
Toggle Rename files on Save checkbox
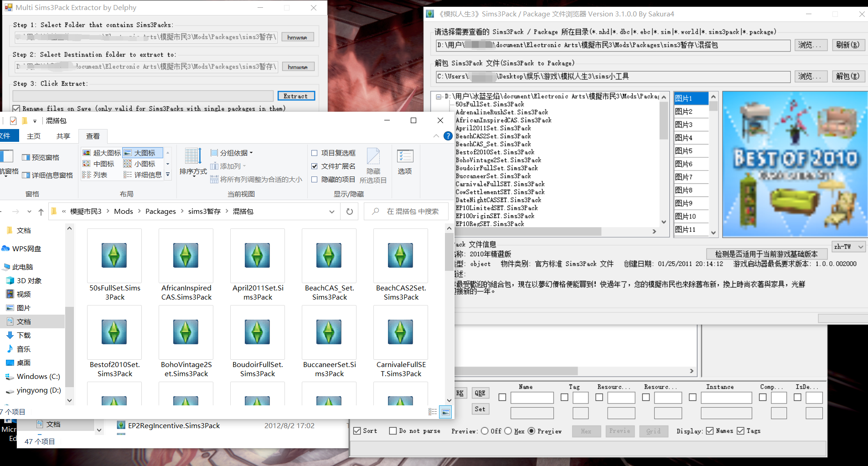[16, 109]
